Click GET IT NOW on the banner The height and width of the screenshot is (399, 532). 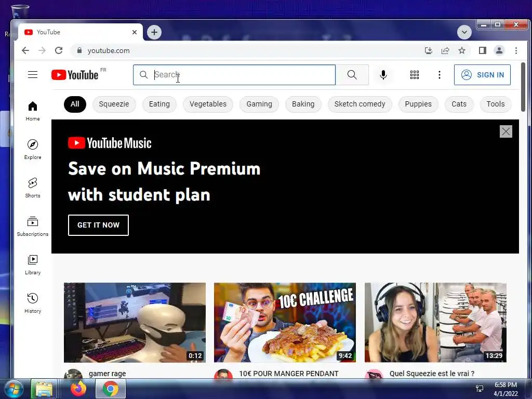[98, 225]
